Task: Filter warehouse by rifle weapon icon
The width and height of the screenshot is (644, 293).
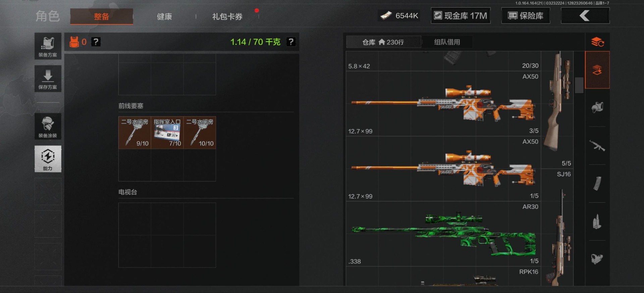Action: [597, 146]
